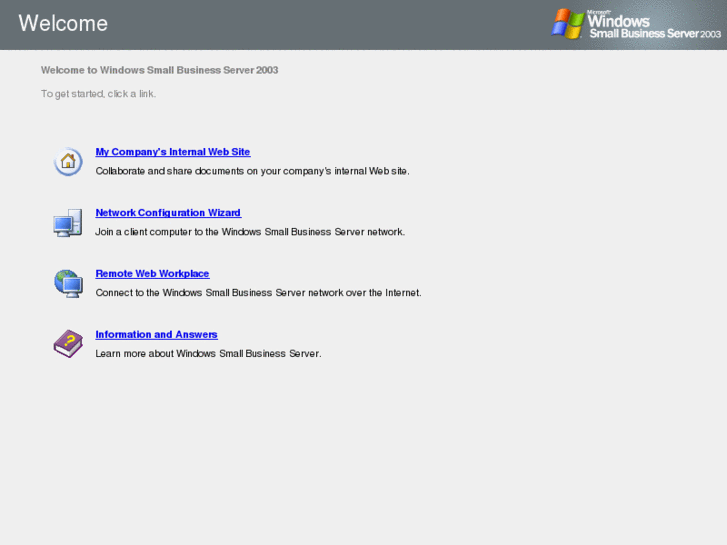This screenshot has height=545, width=727.
Task: Click the house icon for internal Web site
Action: 68,161
